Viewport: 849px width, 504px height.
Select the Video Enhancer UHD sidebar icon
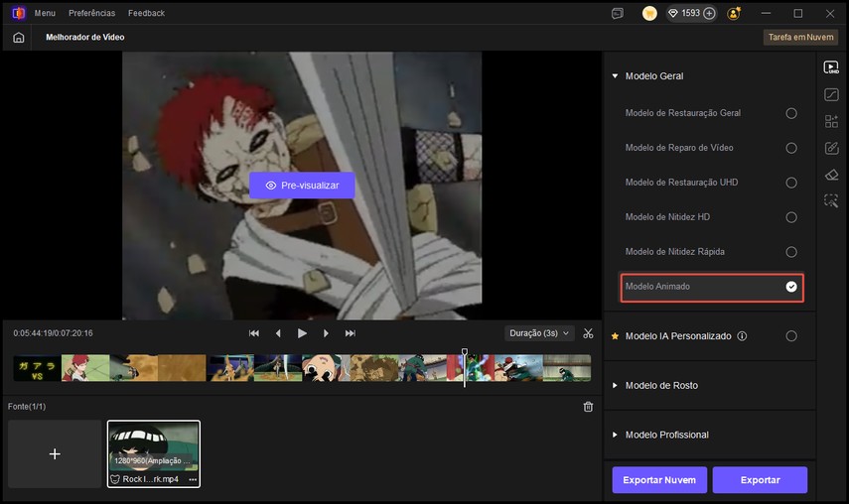[x=831, y=67]
